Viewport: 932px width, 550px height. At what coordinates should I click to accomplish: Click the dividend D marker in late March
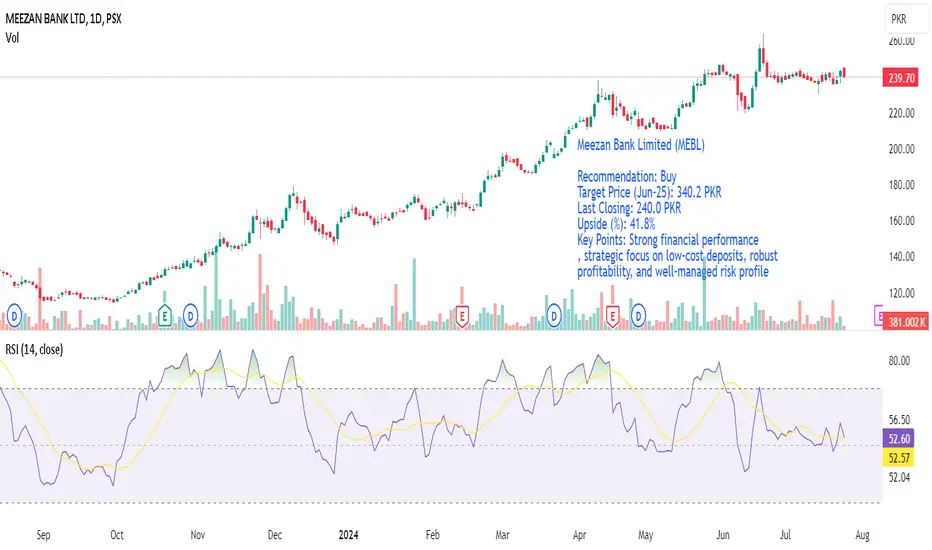(x=554, y=316)
